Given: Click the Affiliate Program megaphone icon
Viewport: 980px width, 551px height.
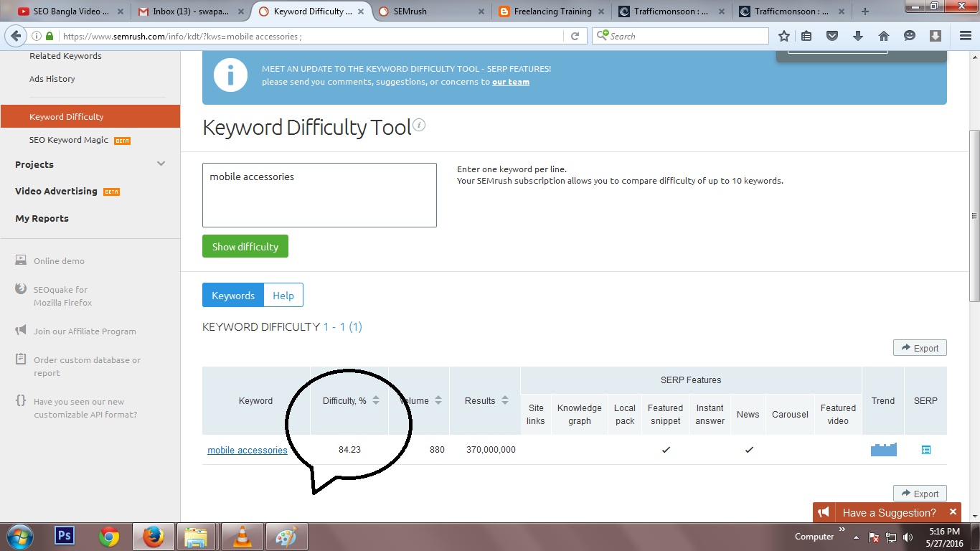Looking at the screenshot, I should pos(21,331).
